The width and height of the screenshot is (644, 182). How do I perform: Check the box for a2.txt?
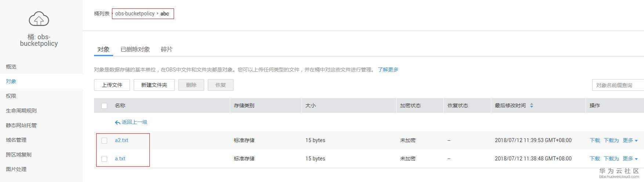(x=104, y=141)
